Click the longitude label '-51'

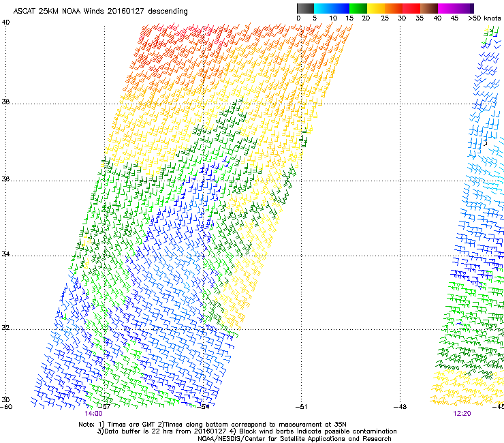(x=301, y=407)
